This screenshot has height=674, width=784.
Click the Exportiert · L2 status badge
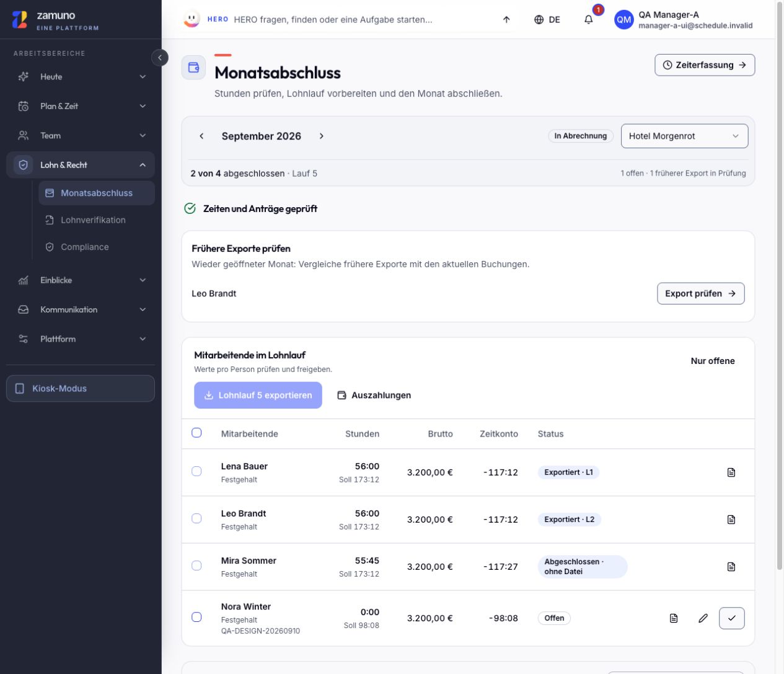pyautogui.click(x=569, y=520)
